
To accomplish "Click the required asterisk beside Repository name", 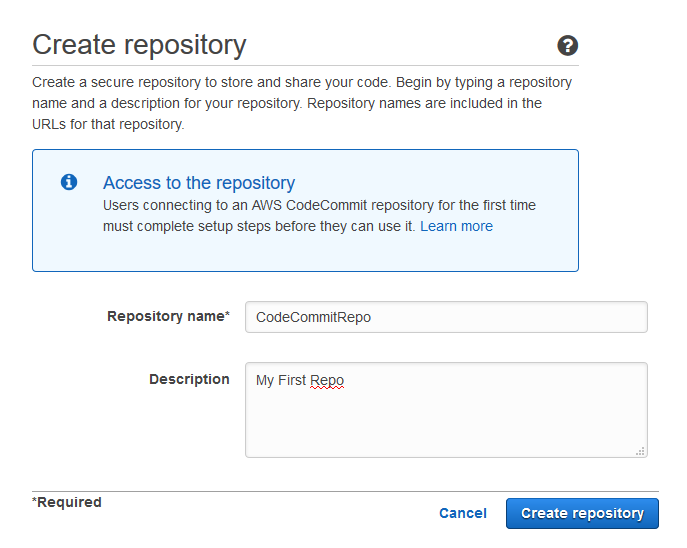I will click(x=227, y=315).
